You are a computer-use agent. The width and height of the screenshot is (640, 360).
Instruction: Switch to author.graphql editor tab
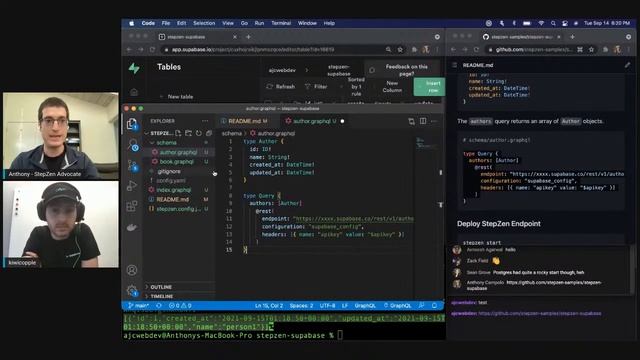click(x=314, y=121)
